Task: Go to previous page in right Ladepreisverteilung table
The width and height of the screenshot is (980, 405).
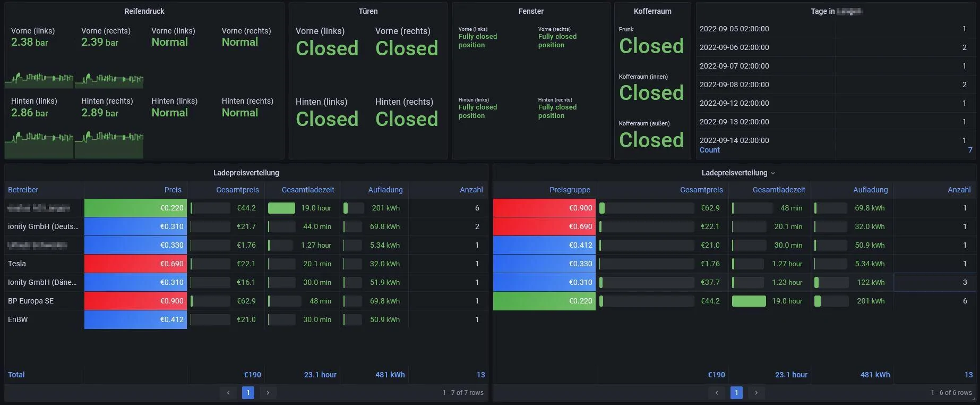Action: tap(717, 393)
